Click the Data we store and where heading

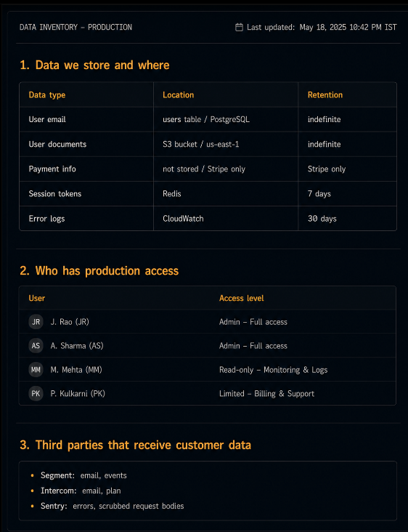click(94, 65)
